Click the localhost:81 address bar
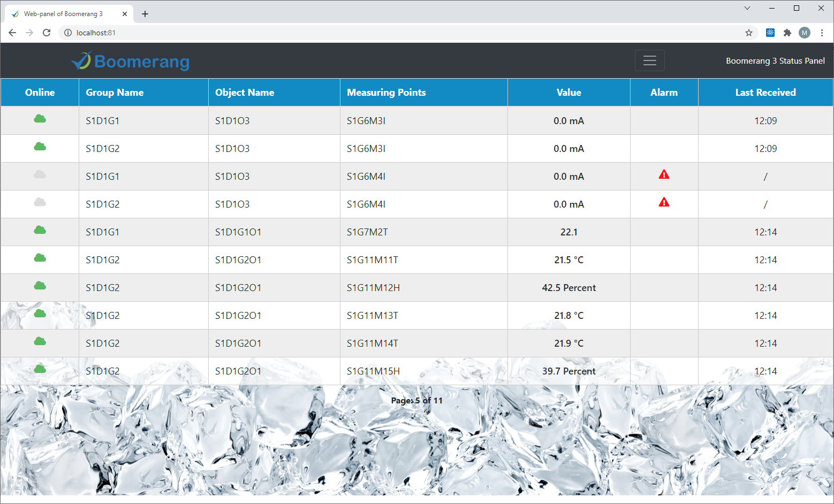The height and width of the screenshot is (504, 834). tap(375, 33)
